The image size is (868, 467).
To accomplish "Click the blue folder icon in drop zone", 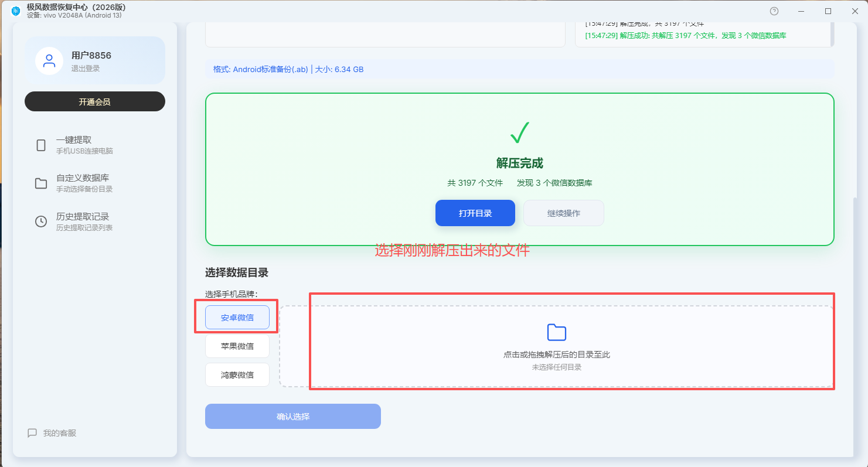I will point(556,332).
